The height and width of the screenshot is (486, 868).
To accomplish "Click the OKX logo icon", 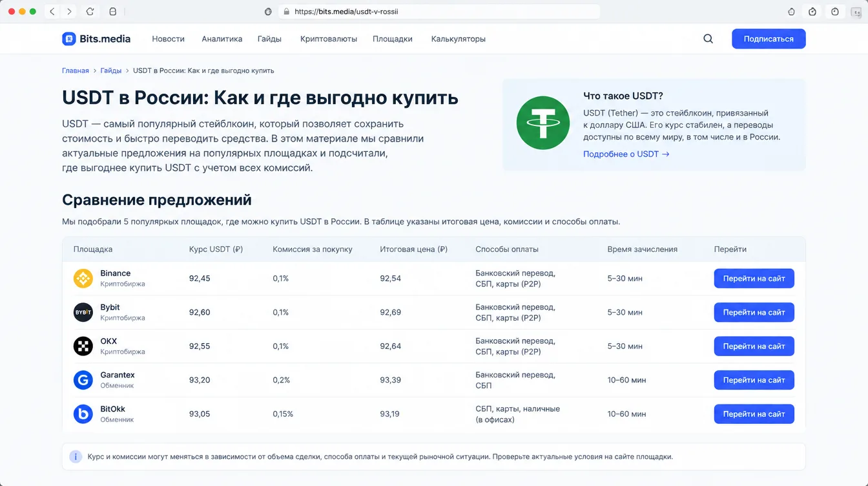I will click(x=83, y=346).
